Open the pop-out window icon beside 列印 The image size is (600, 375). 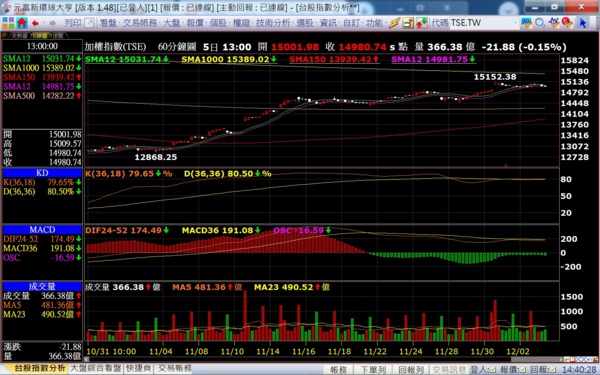pyautogui.click(x=89, y=23)
